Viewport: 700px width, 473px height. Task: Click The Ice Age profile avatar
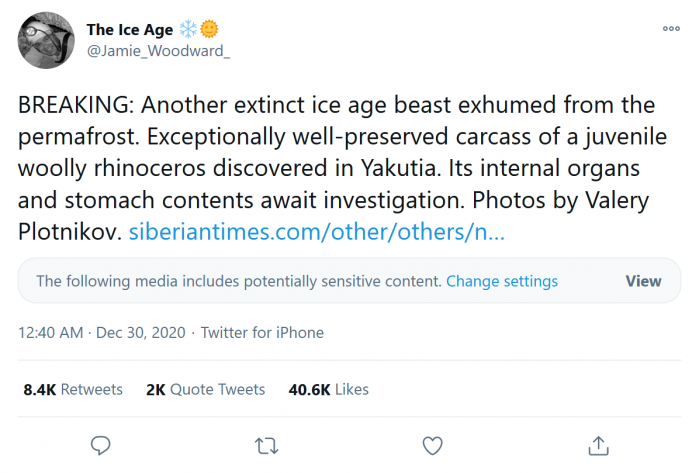click(x=45, y=41)
